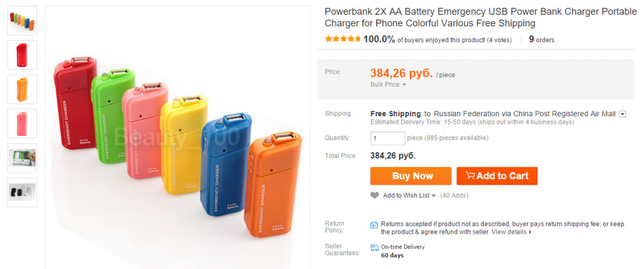Open the return policy View details link
Viewport: 644px width, 269px height.
coord(511,232)
